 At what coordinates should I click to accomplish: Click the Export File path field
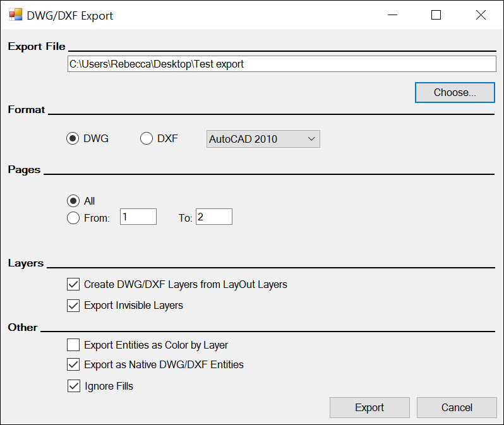(282, 64)
